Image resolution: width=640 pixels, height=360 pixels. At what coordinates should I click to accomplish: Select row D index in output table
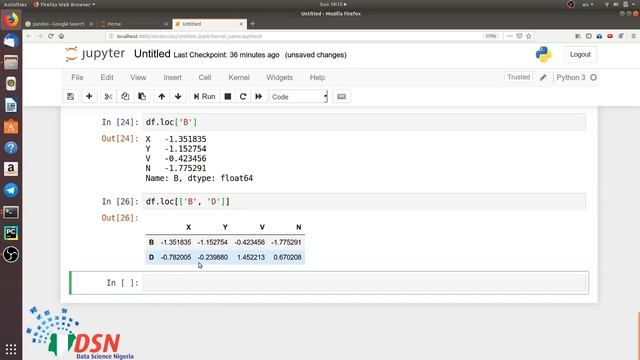[151, 258]
